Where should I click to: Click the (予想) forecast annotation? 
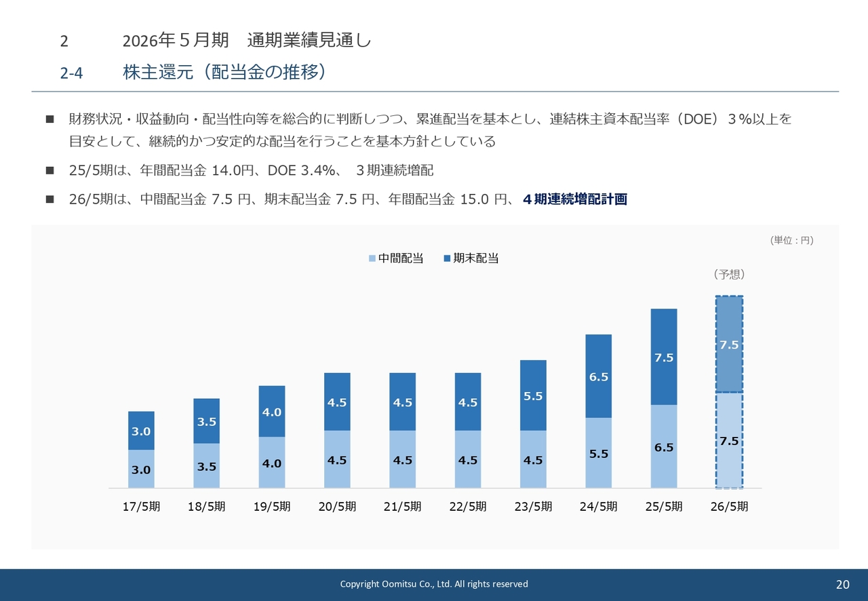pyautogui.click(x=729, y=275)
